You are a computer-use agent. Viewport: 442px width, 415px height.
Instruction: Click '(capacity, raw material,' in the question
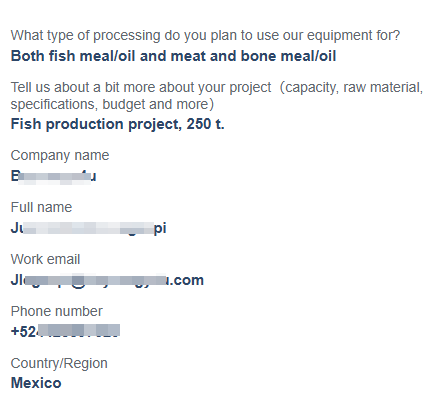pyautogui.click(x=351, y=88)
